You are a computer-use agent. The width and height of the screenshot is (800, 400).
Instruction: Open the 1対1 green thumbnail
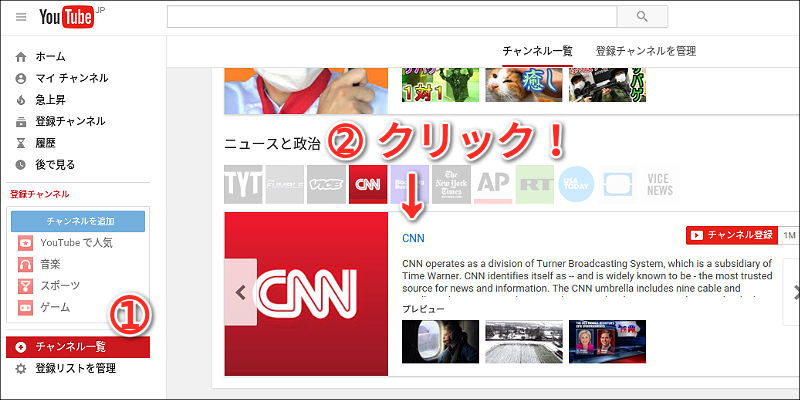click(x=440, y=85)
